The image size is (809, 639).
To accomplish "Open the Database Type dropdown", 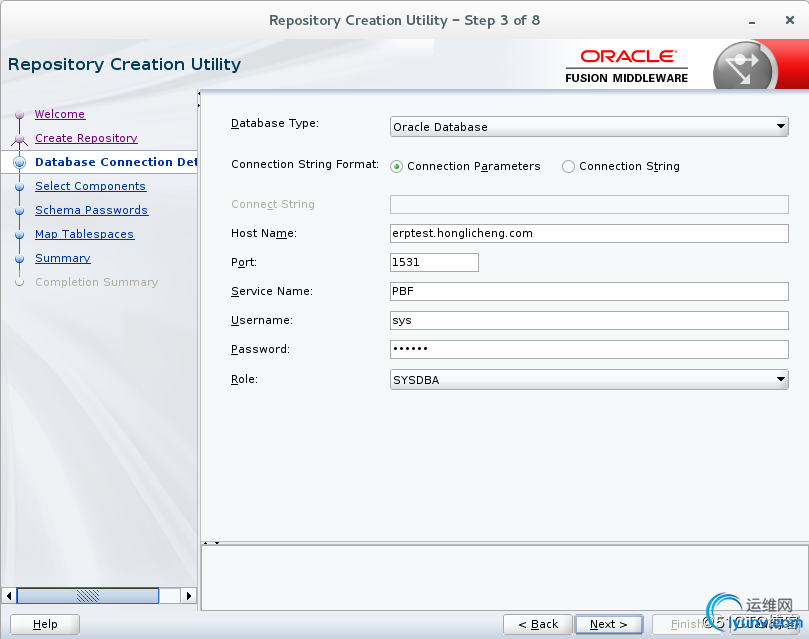I will (589, 127).
